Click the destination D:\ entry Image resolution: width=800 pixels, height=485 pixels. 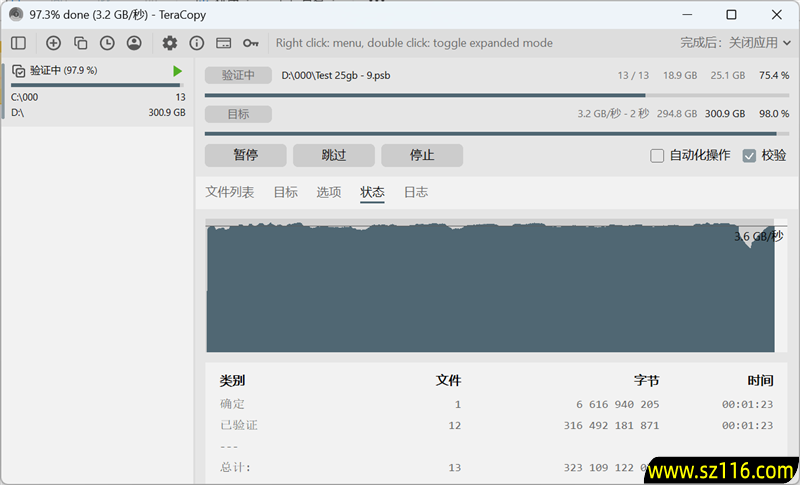point(17,113)
